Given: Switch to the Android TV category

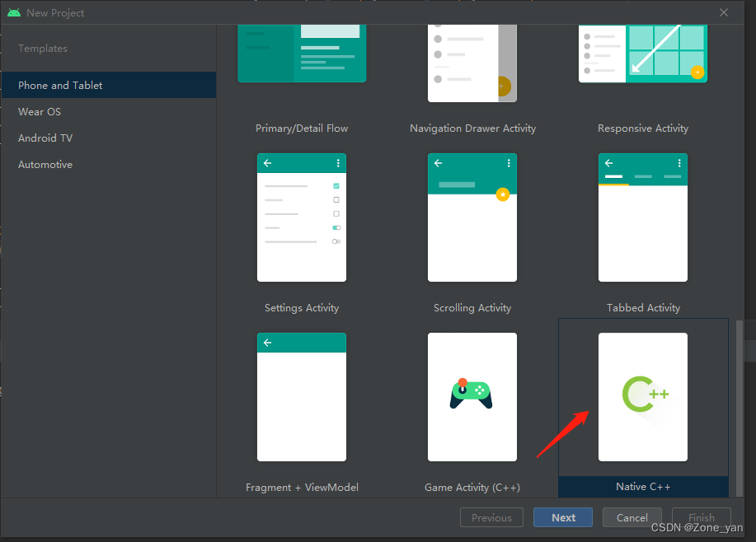Looking at the screenshot, I should [109, 138].
